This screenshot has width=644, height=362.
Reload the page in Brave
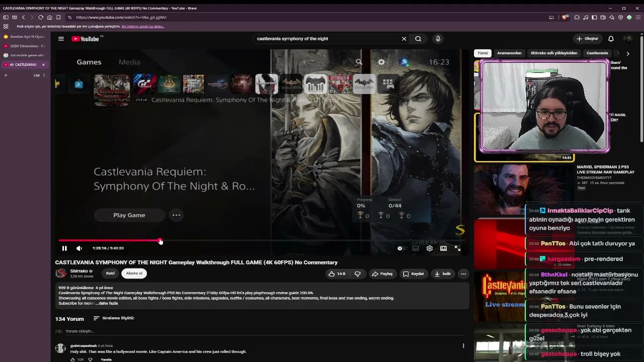click(x=41, y=17)
